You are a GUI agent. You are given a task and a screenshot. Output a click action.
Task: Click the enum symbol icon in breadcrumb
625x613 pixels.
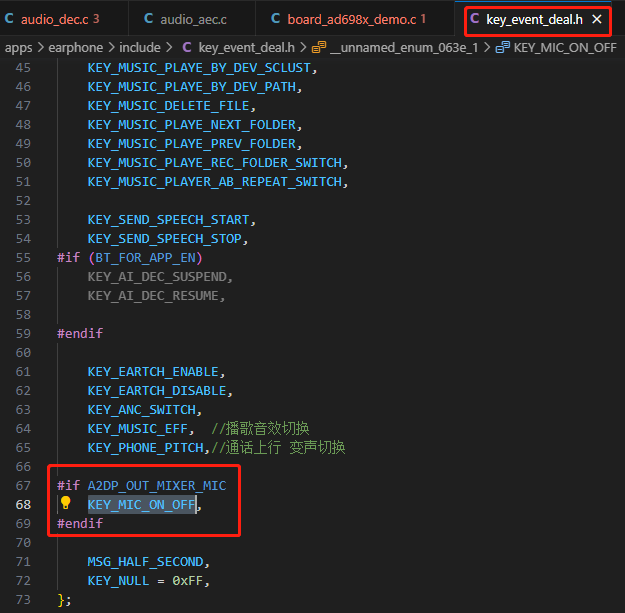[319, 47]
